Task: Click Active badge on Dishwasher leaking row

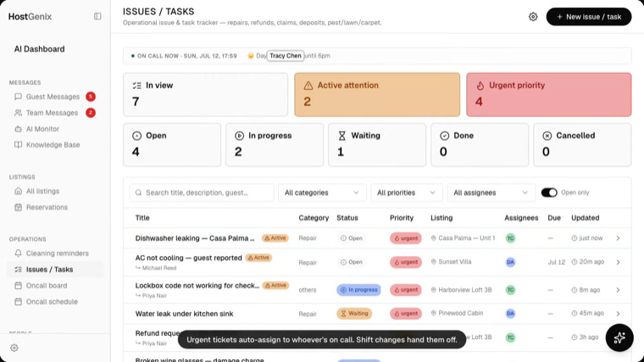Action: tap(275, 238)
